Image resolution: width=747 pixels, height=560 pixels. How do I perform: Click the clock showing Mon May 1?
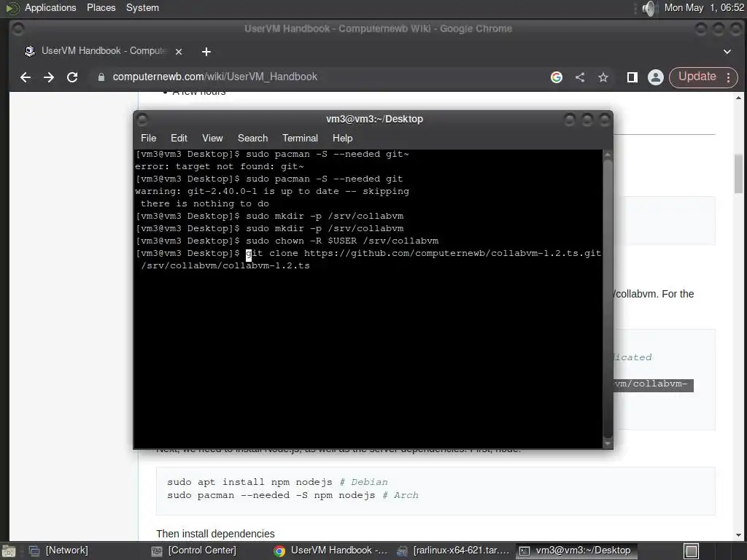704,7
